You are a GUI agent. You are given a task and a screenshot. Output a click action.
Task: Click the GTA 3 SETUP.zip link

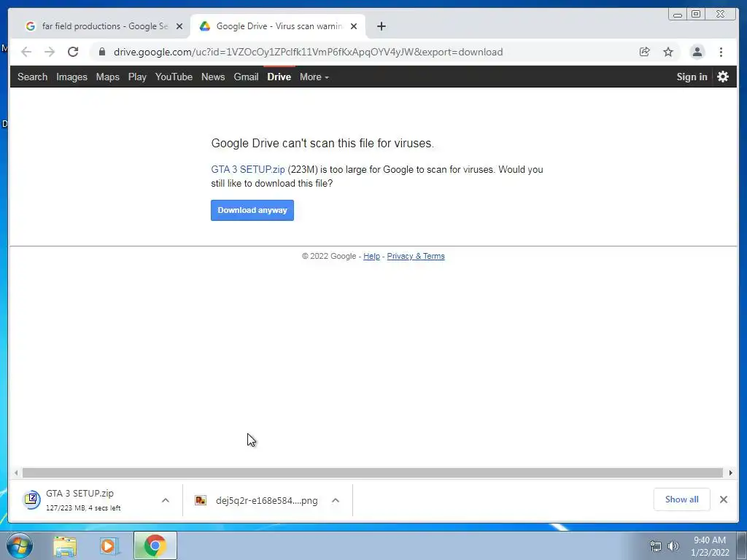coord(248,169)
